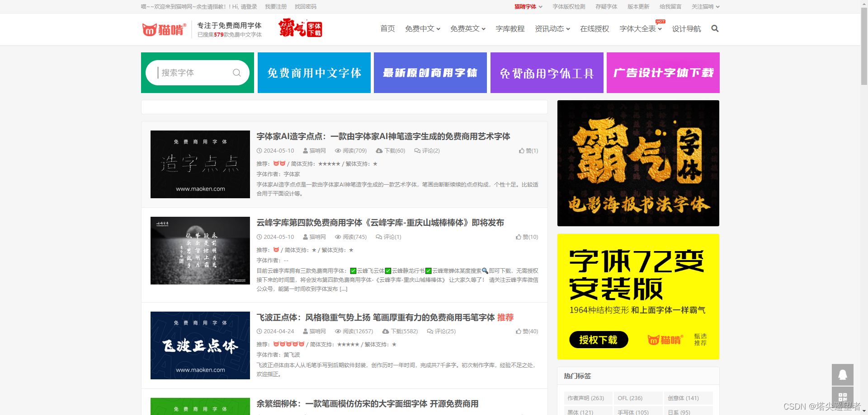Click the 免费商用字体工具 purple banner
The height and width of the screenshot is (415, 868).
[547, 73]
